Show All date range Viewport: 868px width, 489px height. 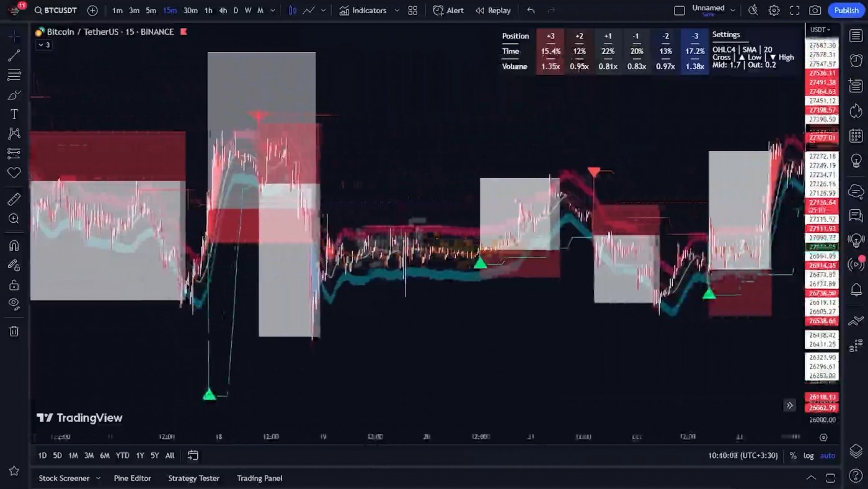170,455
